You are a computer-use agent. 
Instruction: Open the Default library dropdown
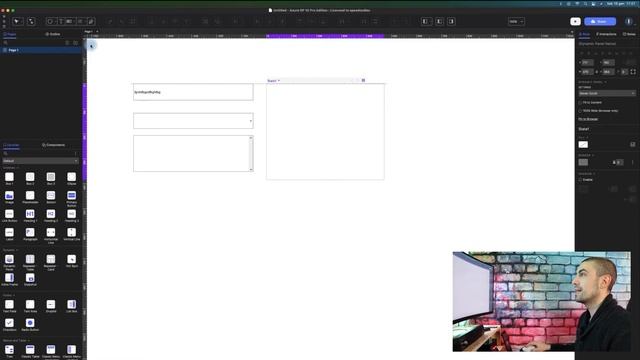pos(40,161)
